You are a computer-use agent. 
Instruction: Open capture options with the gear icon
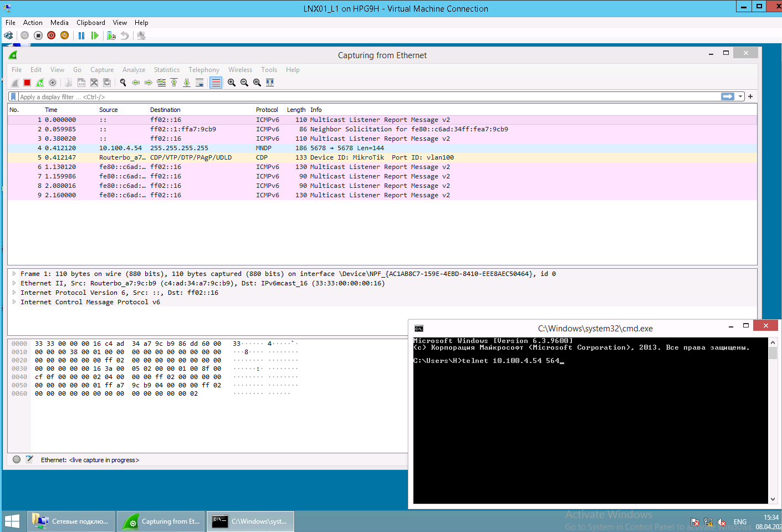point(52,82)
